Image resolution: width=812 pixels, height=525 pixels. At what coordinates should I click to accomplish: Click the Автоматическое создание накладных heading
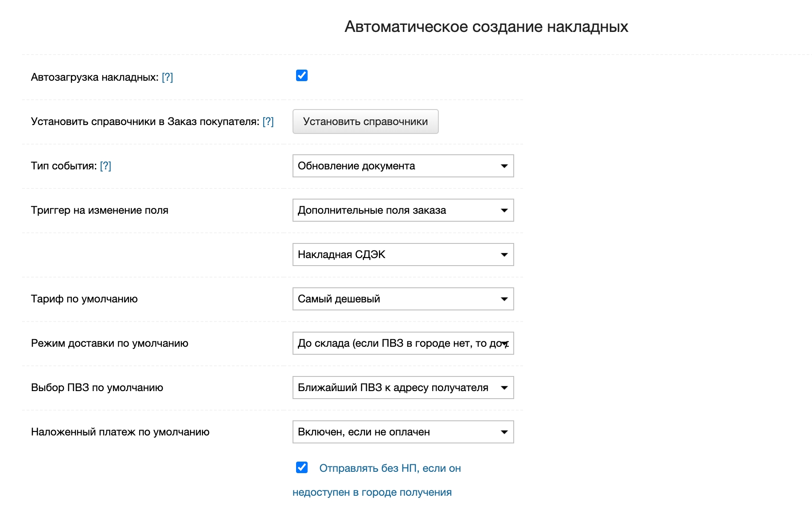[x=486, y=27]
